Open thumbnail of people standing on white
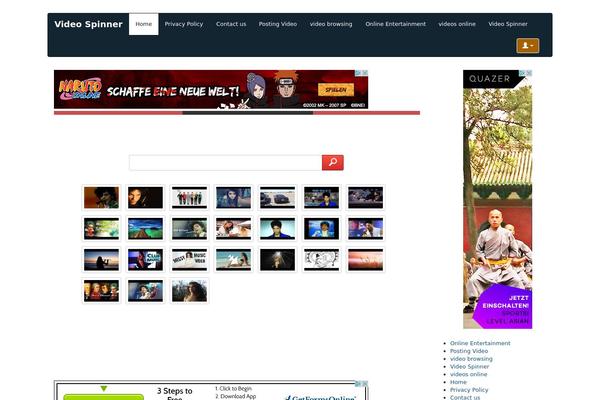600x400 pixels. coord(189,198)
